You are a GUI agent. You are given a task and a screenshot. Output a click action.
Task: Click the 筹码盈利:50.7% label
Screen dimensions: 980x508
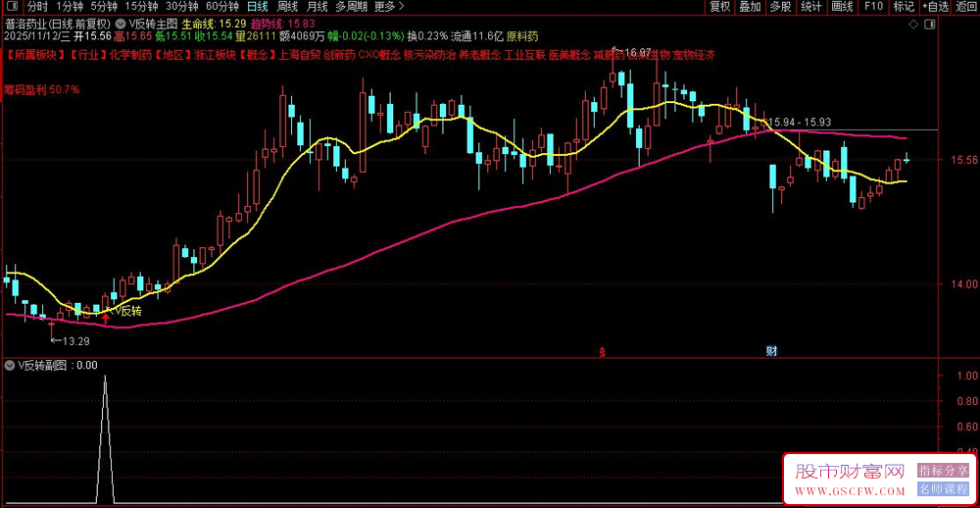(42, 90)
